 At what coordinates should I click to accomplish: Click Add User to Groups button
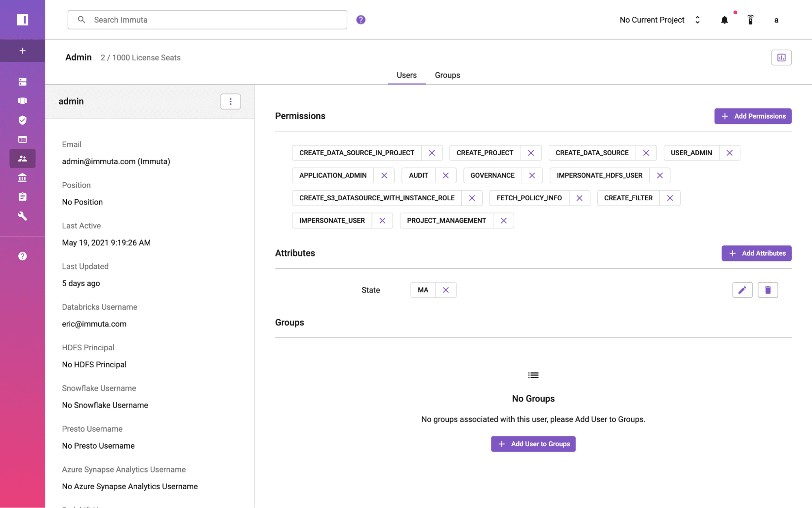pos(533,444)
